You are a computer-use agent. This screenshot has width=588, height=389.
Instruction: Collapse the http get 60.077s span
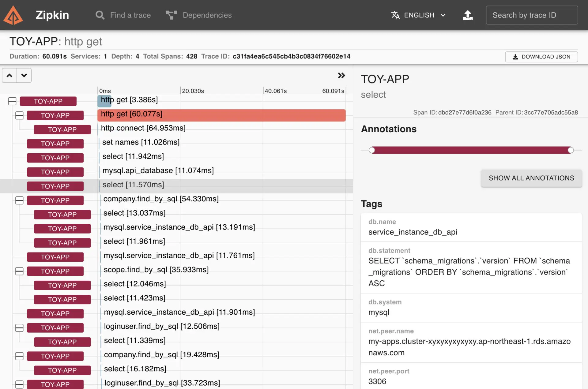coord(19,115)
